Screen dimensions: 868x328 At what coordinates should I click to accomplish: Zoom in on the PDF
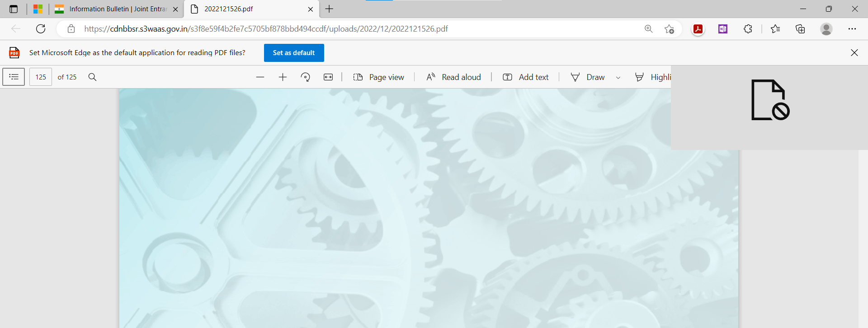[283, 77]
